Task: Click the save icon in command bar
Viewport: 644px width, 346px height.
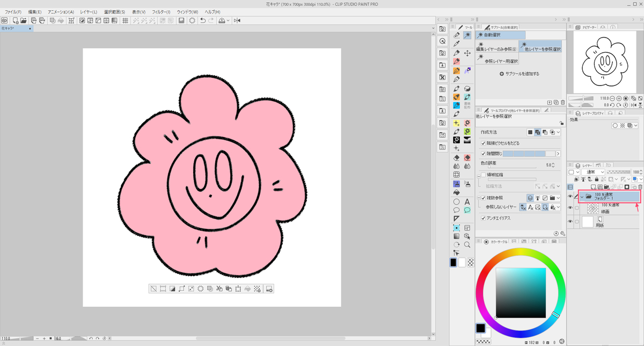Action: click(x=181, y=20)
